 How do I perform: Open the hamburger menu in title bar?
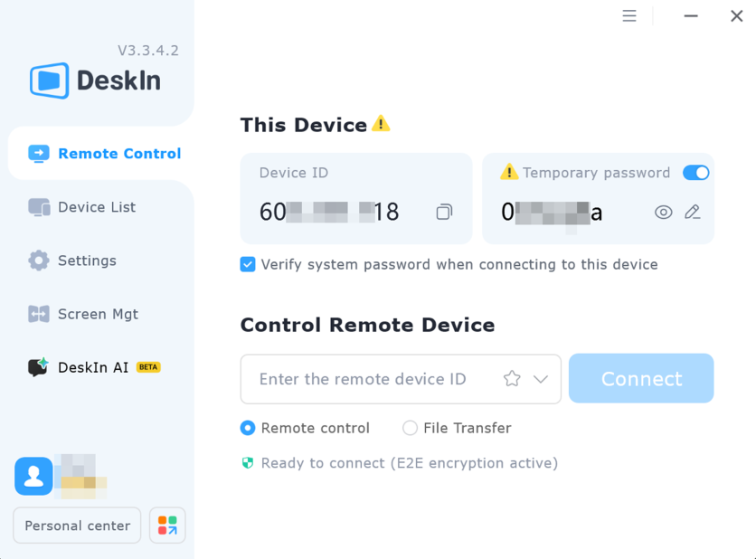(x=629, y=16)
